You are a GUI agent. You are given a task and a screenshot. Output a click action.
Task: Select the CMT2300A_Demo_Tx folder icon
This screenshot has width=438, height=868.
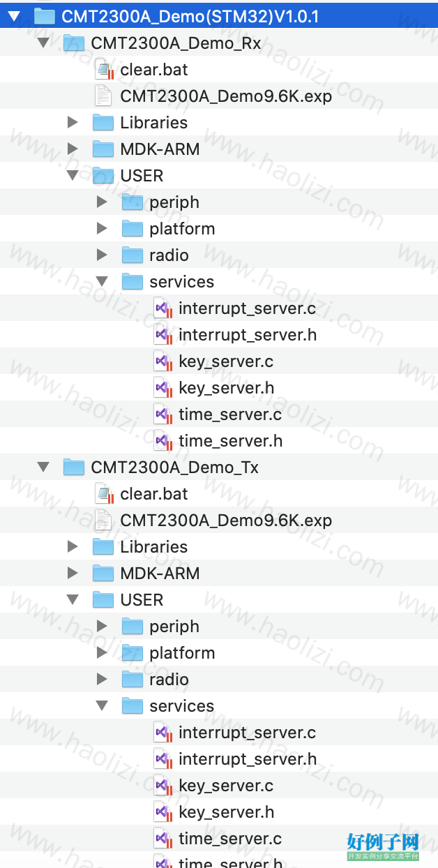(74, 467)
